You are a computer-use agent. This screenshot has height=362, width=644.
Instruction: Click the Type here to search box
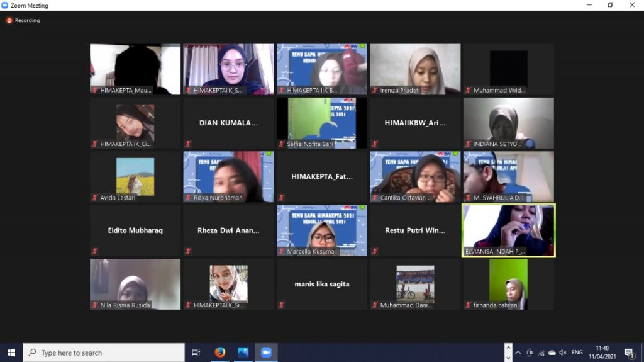(104, 353)
